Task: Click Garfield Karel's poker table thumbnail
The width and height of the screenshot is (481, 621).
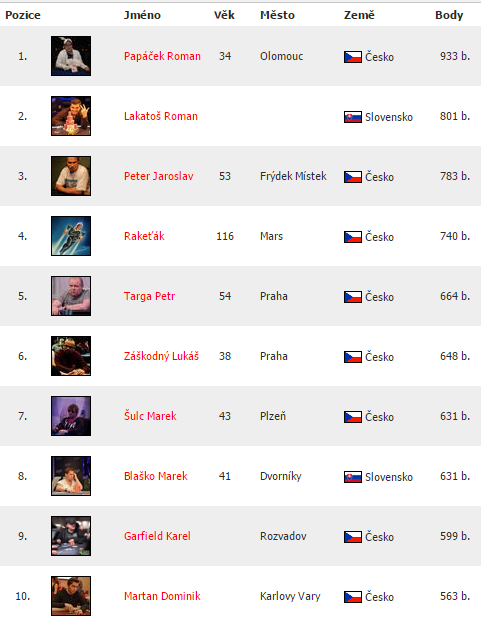Action: (x=71, y=536)
